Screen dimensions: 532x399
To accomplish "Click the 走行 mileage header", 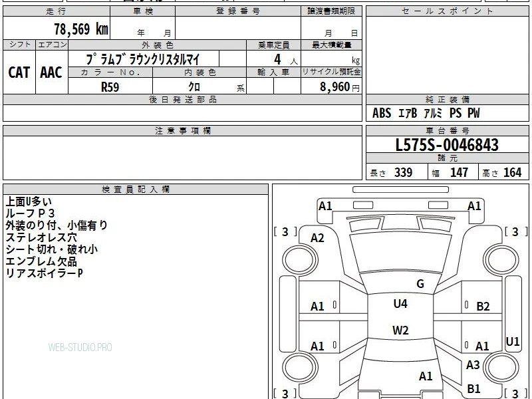I will point(57,11).
